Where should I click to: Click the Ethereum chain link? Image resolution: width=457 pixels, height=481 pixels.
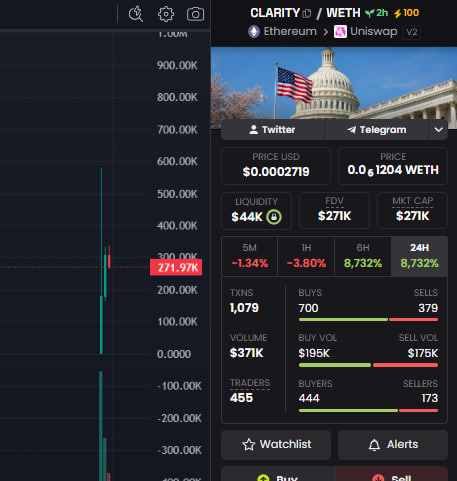pyautogui.click(x=283, y=32)
